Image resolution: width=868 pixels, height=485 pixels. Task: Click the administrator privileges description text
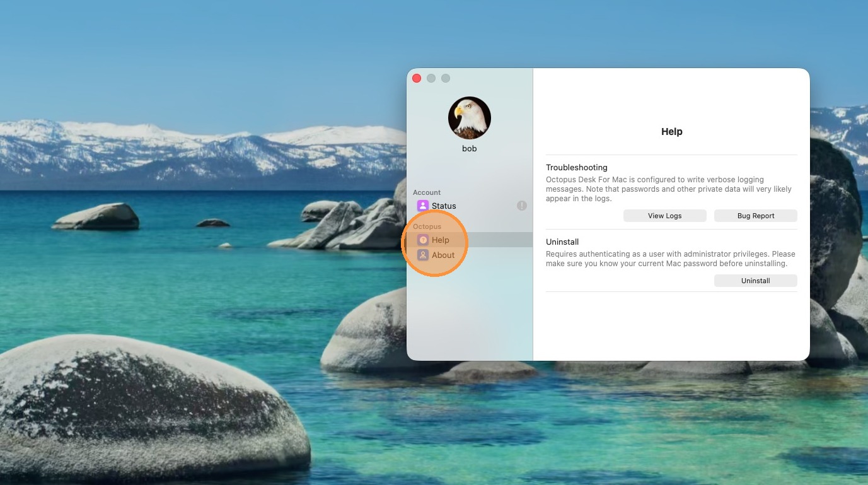[671, 259]
